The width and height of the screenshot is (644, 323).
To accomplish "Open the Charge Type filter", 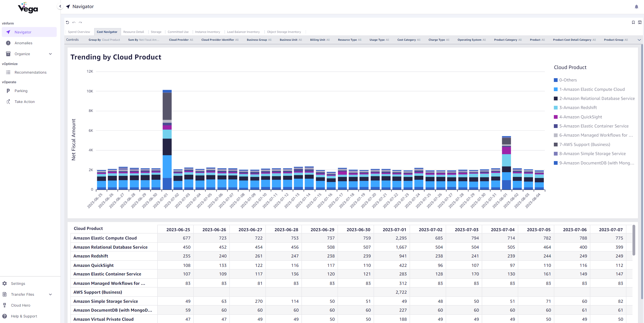I will point(439,40).
